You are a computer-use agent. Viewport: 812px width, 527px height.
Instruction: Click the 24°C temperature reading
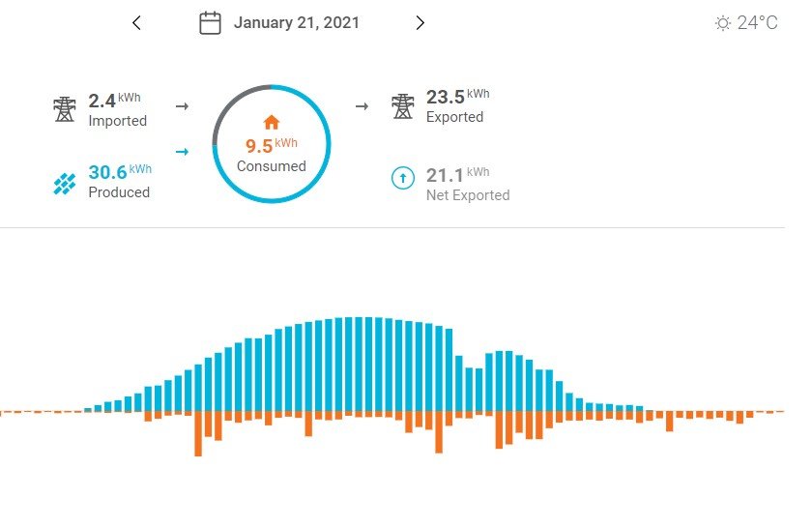click(x=757, y=23)
